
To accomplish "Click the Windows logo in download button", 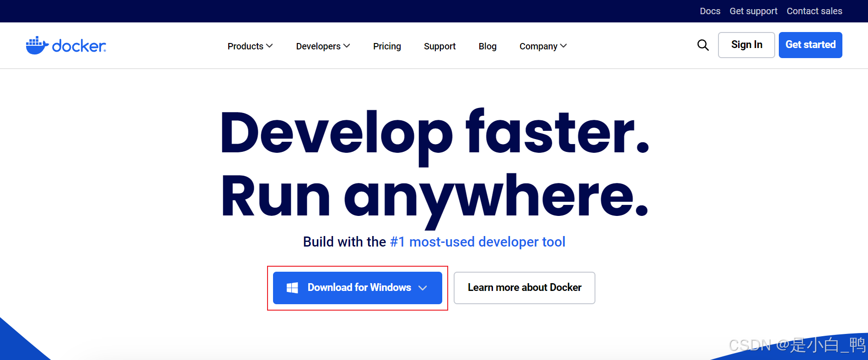I will [x=292, y=288].
